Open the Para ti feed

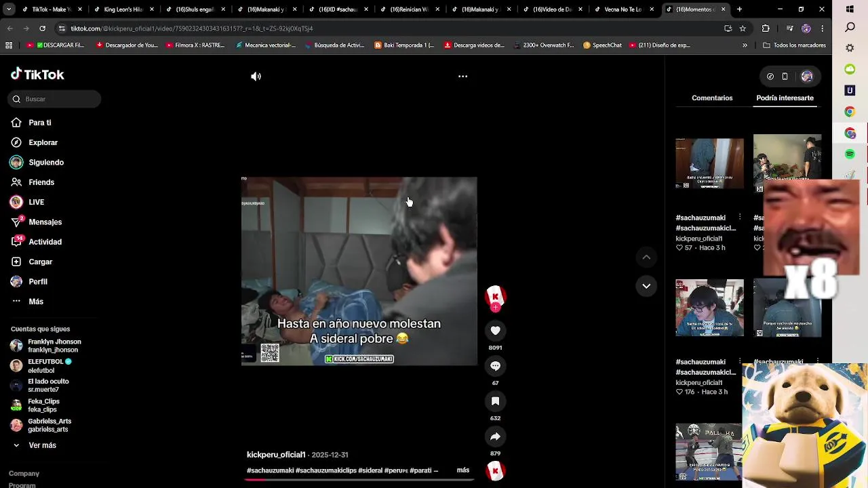tap(39, 123)
